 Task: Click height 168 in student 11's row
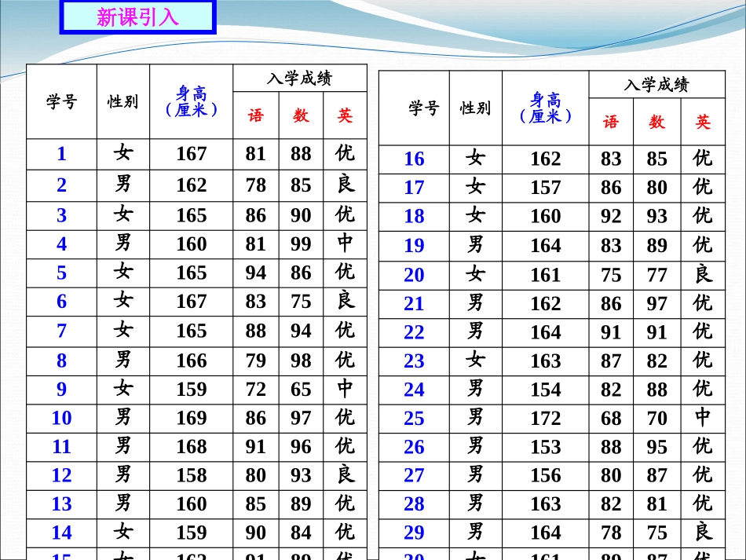click(x=192, y=447)
